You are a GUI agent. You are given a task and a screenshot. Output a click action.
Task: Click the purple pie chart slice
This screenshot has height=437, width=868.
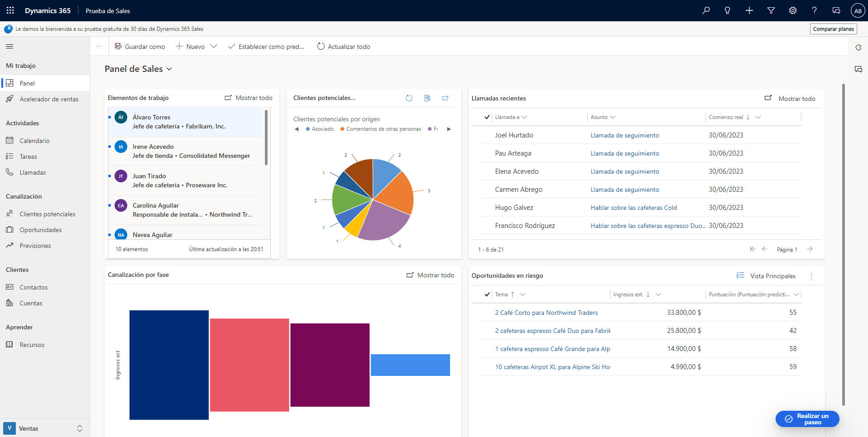(x=383, y=222)
